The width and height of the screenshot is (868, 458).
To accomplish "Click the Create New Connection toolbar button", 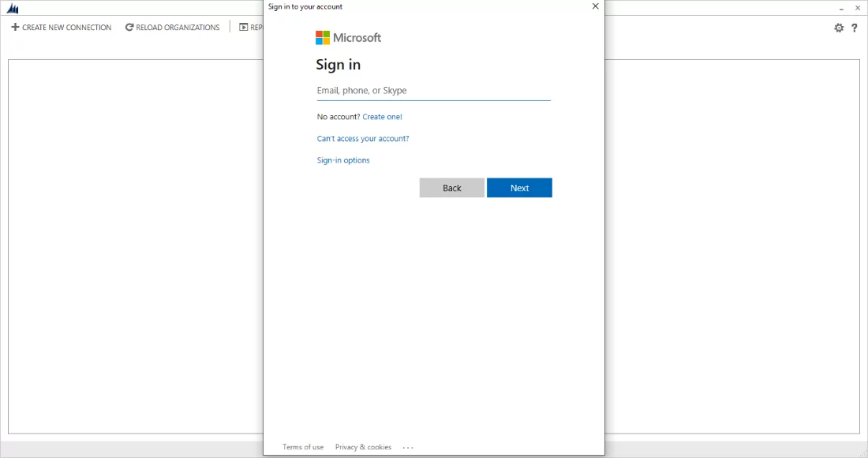I will tap(62, 27).
